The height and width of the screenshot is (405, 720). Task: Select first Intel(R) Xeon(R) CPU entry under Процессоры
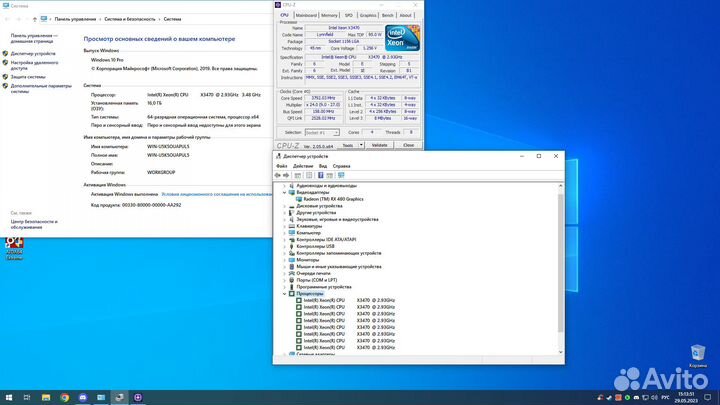point(349,300)
